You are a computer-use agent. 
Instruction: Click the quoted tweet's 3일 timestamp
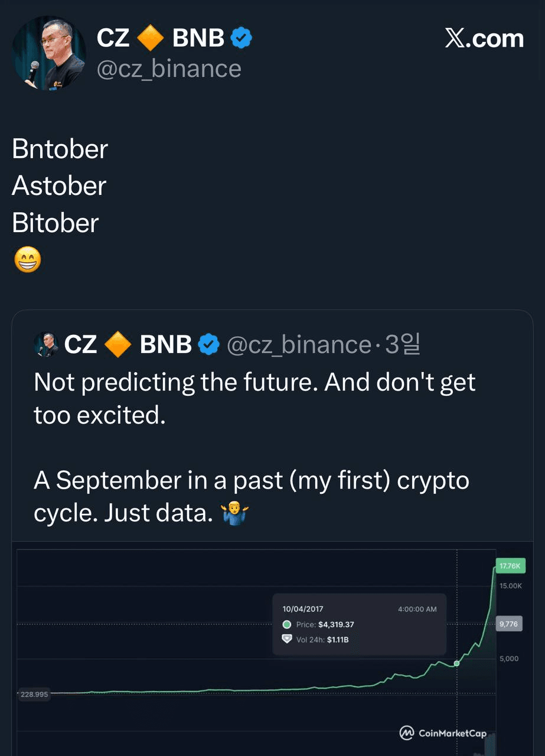pos(402,344)
